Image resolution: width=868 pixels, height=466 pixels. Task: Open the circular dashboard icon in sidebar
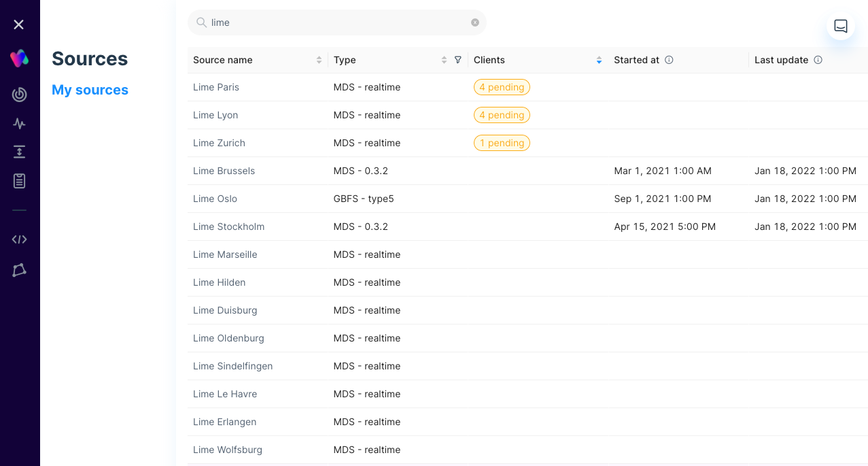(19, 95)
